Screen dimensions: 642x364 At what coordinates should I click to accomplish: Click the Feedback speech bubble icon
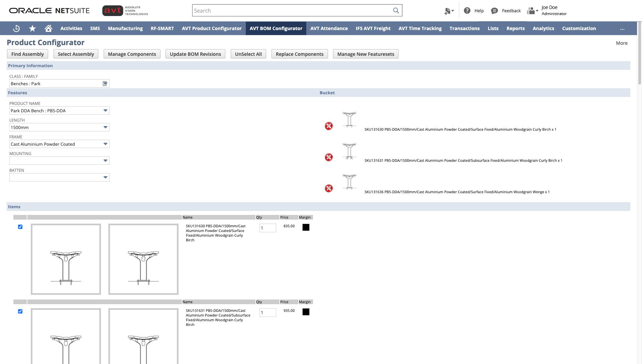tap(494, 11)
